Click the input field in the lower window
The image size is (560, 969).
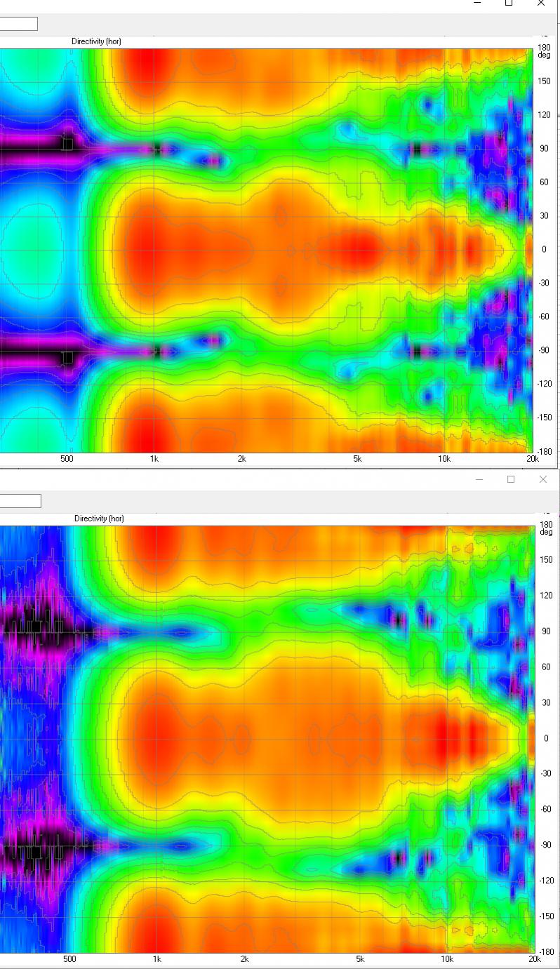click(20, 500)
